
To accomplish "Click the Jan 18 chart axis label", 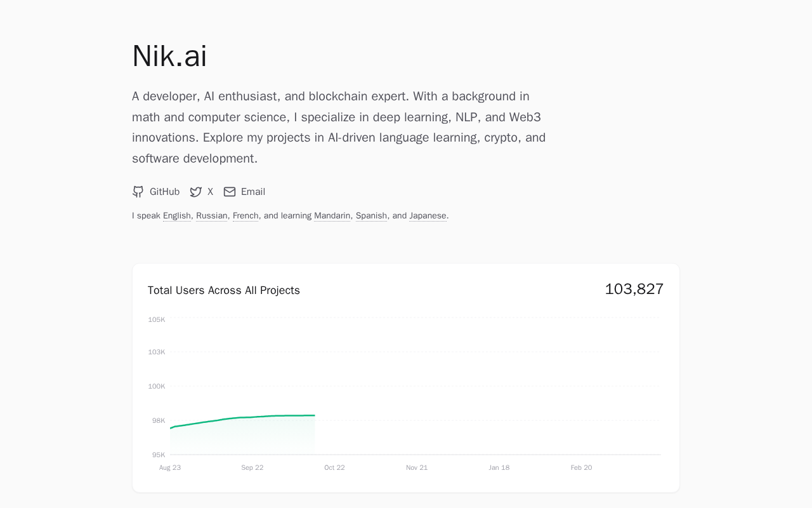I will [499, 467].
